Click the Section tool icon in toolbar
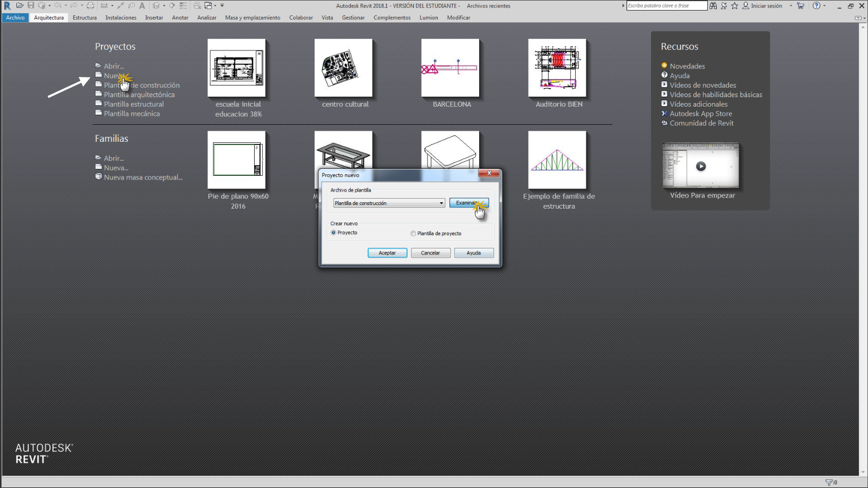The height and width of the screenshot is (488, 868). pos(172,5)
